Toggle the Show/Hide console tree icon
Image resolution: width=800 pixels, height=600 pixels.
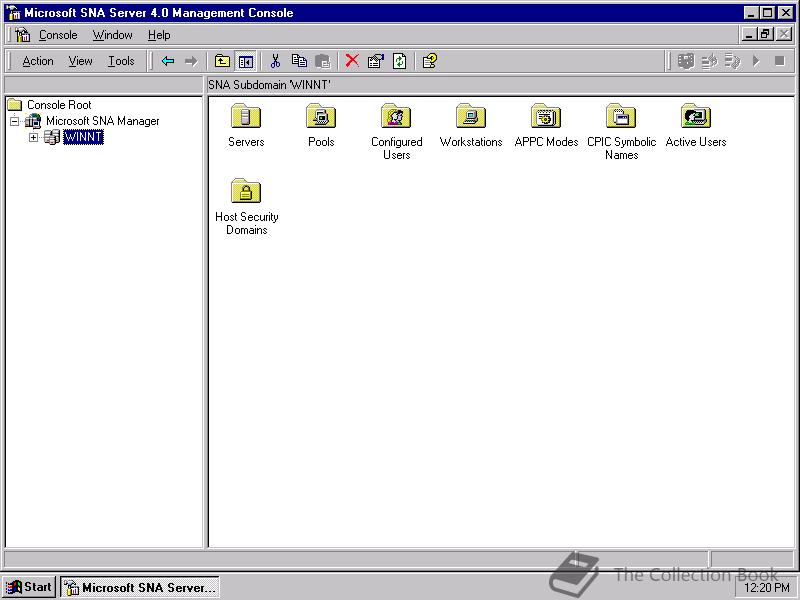(246, 62)
